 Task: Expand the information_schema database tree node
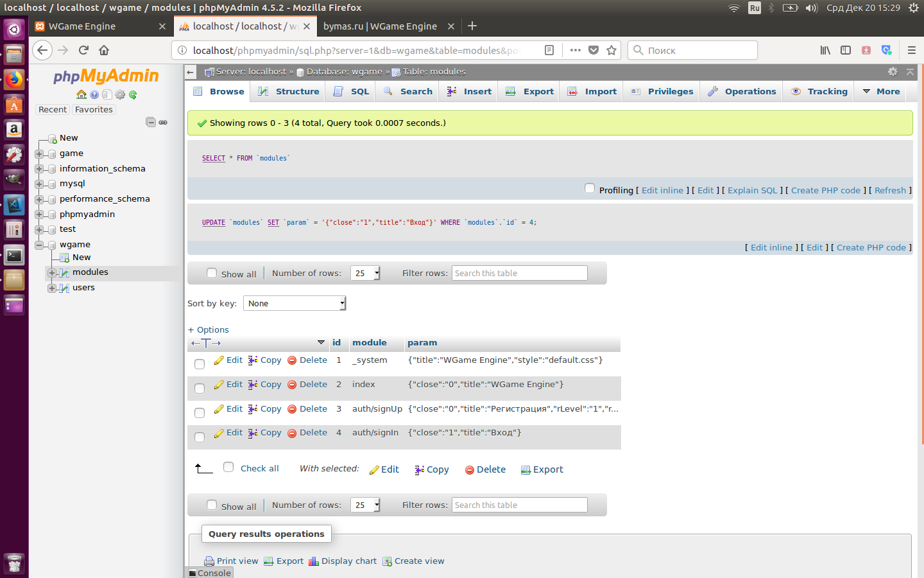pyautogui.click(x=39, y=169)
